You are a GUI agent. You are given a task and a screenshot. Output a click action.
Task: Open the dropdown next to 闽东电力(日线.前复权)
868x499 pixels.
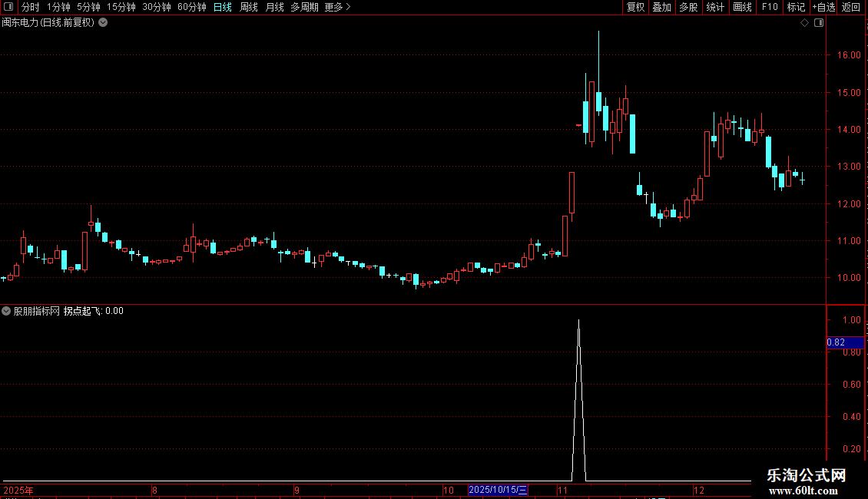tap(103, 23)
